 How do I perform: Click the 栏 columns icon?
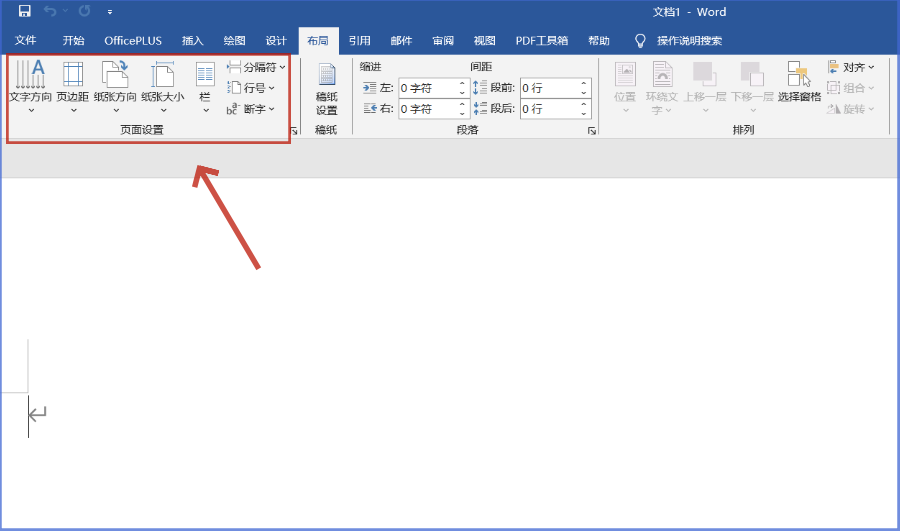click(205, 74)
